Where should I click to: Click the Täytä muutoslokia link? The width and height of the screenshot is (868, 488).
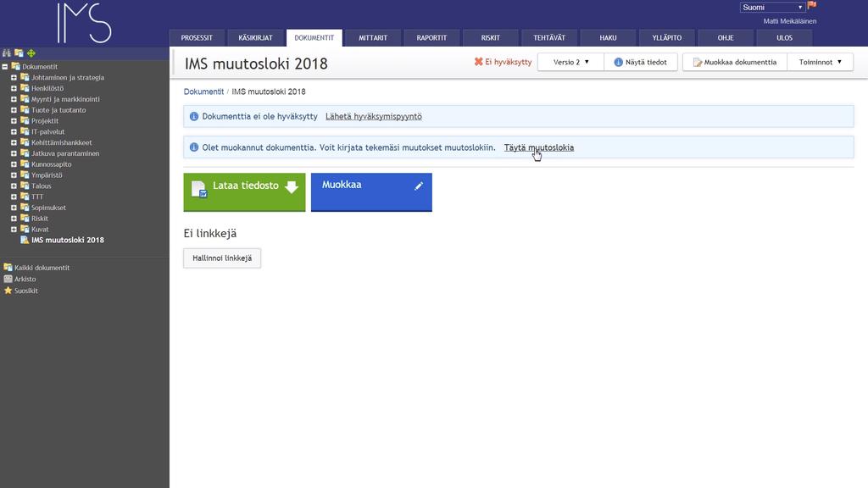click(x=538, y=147)
